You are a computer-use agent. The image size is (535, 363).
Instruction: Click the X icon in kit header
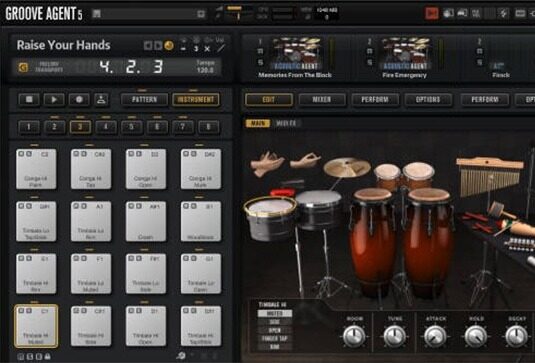[x=207, y=49]
